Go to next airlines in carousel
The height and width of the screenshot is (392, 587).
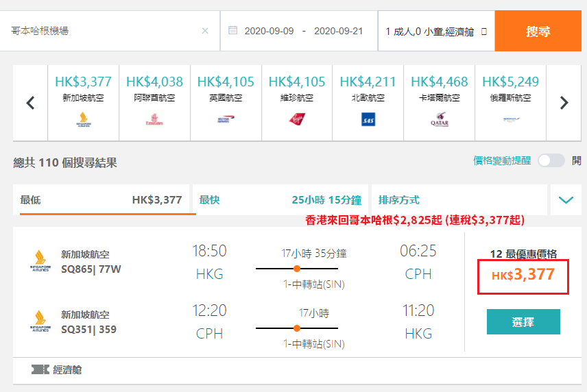click(564, 103)
